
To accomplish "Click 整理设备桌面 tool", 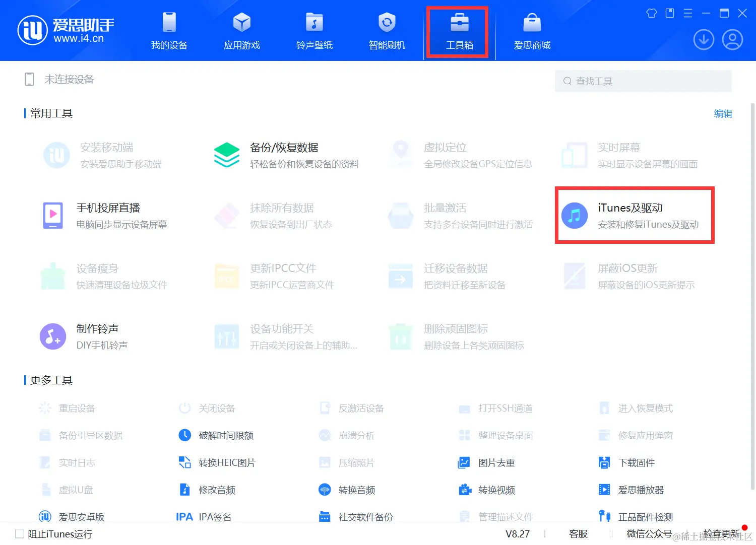I will point(495,435).
